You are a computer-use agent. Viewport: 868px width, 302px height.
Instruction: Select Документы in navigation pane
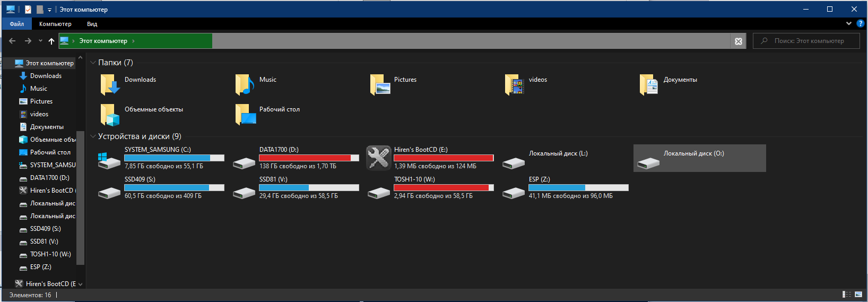pos(47,127)
